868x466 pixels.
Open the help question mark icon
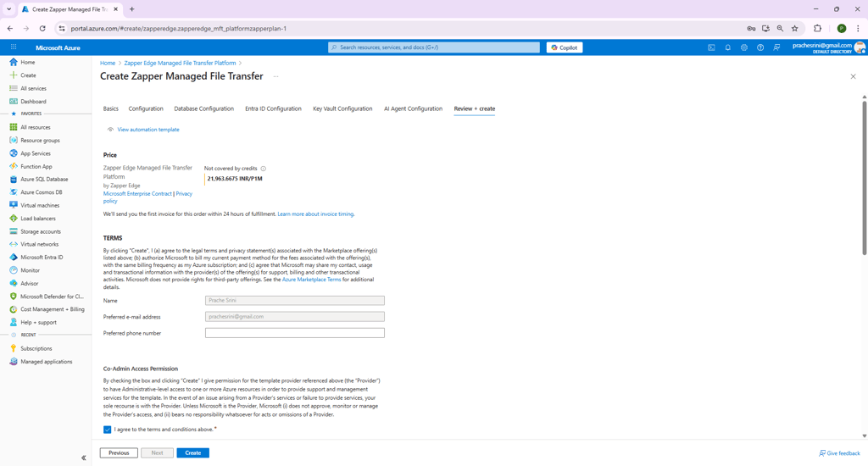point(760,47)
